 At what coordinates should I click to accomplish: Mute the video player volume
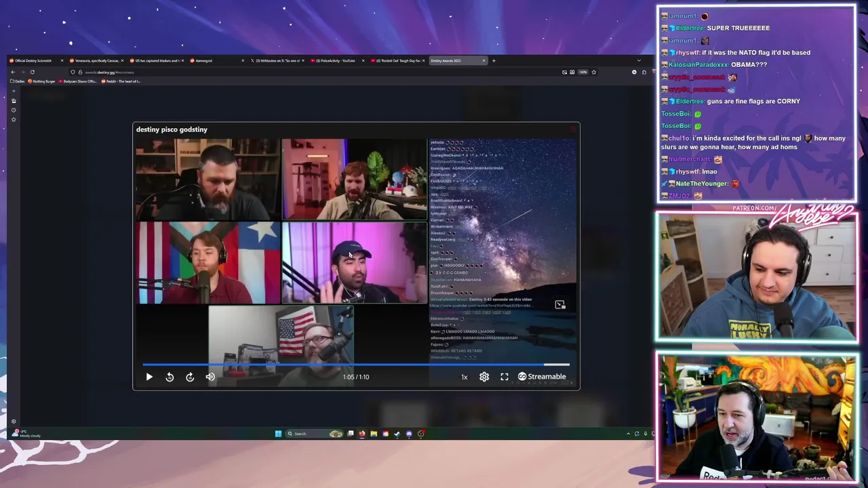point(210,377)
